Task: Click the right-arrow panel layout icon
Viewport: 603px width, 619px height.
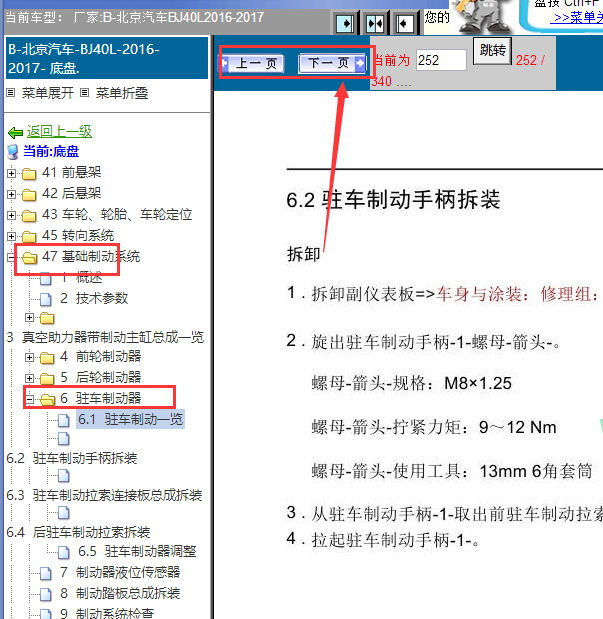Action: coord(345,24)
